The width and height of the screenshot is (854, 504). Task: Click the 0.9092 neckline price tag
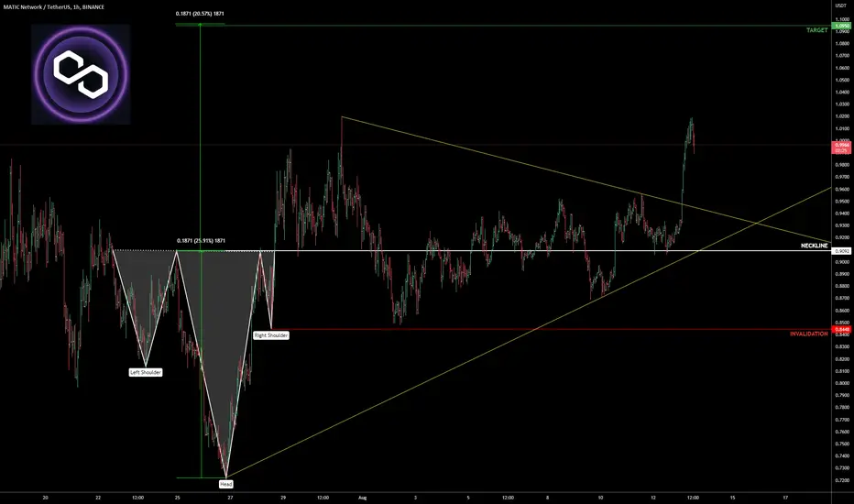click(842, 251)
